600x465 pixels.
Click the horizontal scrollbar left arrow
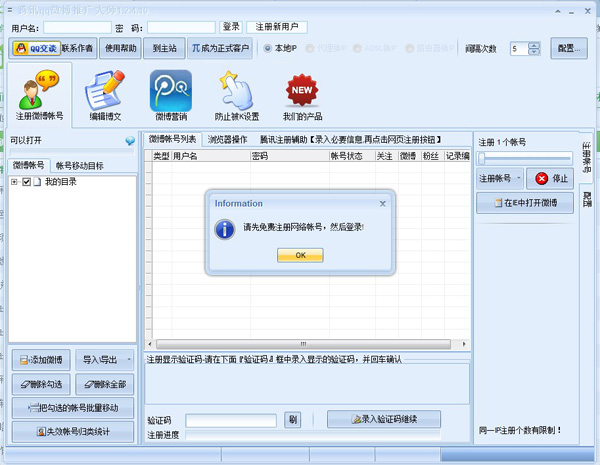pos(150,344)
